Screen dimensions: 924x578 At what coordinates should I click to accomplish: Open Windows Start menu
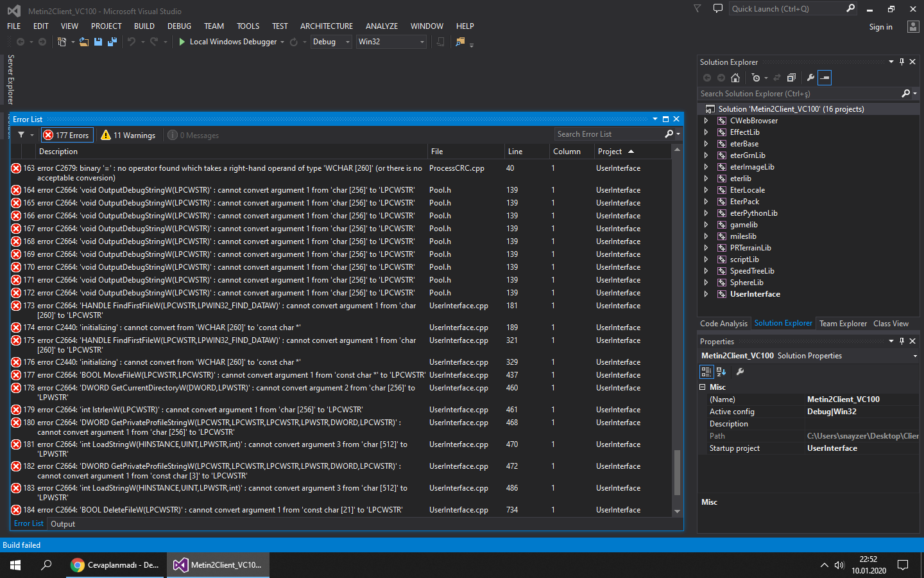[15, 565]
